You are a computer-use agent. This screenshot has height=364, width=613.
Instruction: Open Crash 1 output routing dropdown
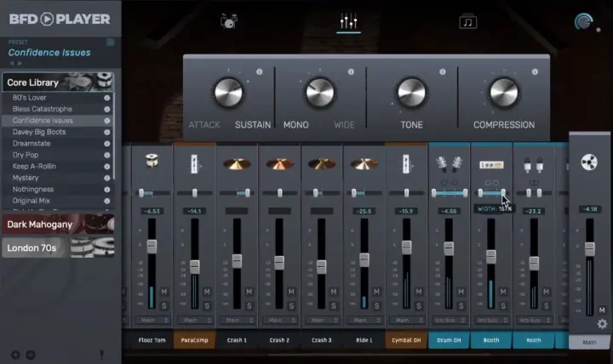coord(238,321)
